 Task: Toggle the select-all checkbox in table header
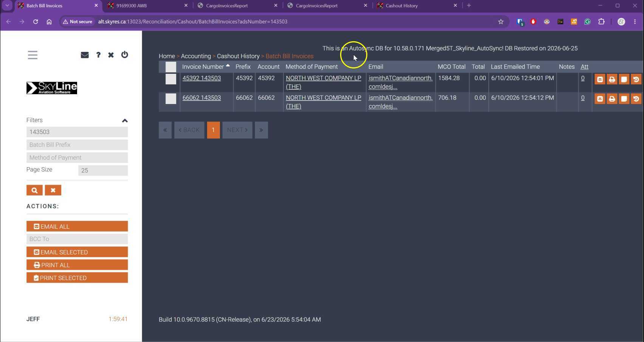pyautogui.click(x=171, y=67)
